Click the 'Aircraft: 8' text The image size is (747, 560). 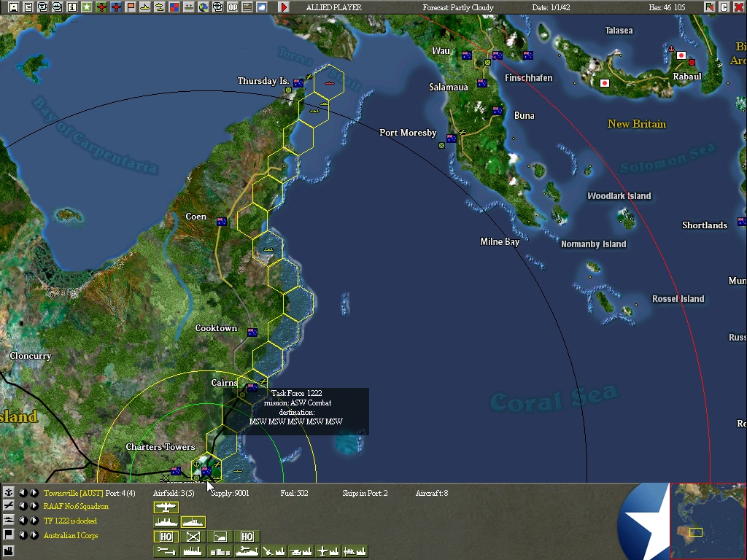432,493
